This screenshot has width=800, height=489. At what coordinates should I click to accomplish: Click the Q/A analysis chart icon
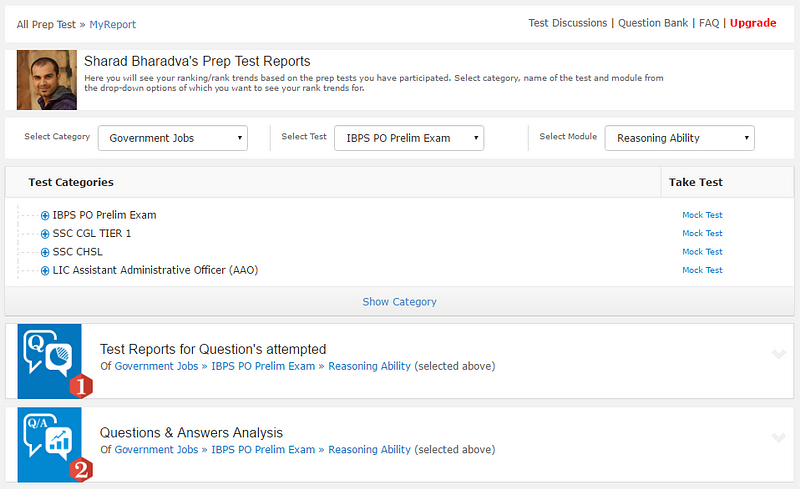[x=49, y=445]
